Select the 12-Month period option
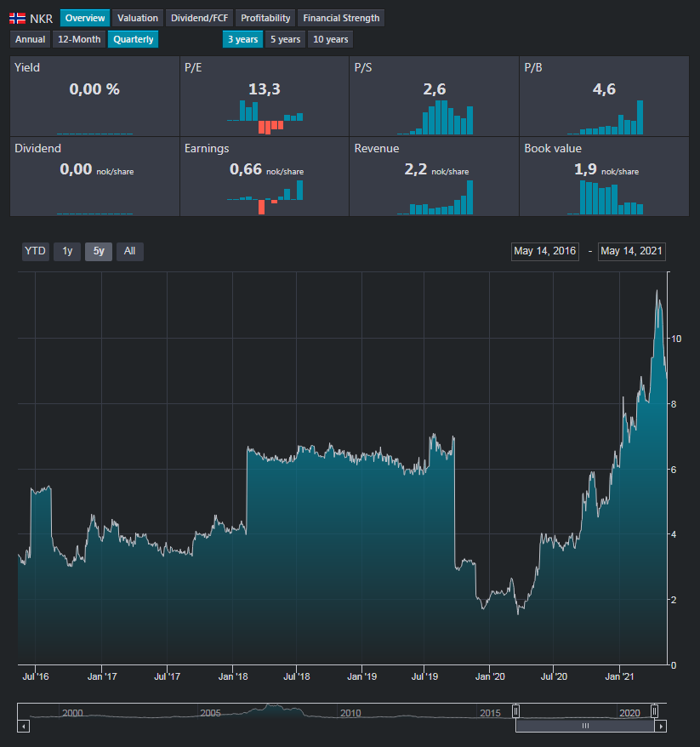Image resolution: width=700 pixels, height=747 pixels. coord(79,39)
